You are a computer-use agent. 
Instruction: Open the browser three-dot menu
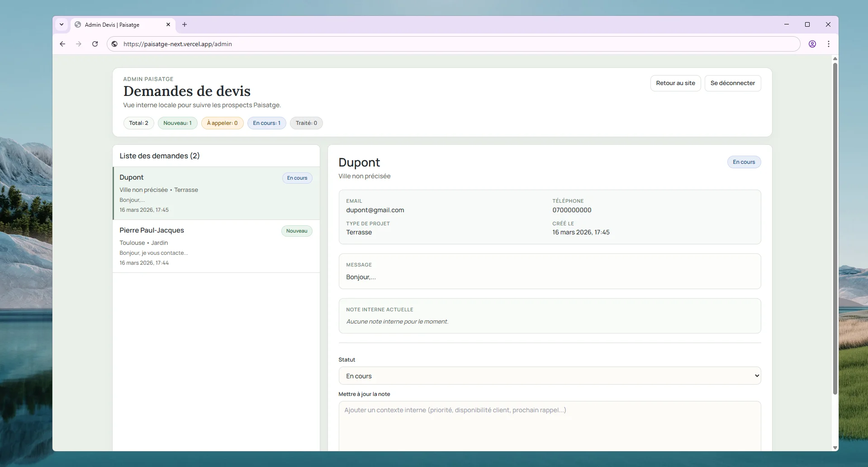point(828,44)
